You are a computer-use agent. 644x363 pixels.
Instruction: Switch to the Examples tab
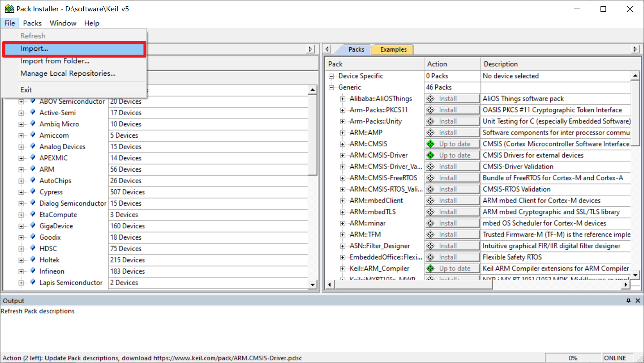(393, 49)
